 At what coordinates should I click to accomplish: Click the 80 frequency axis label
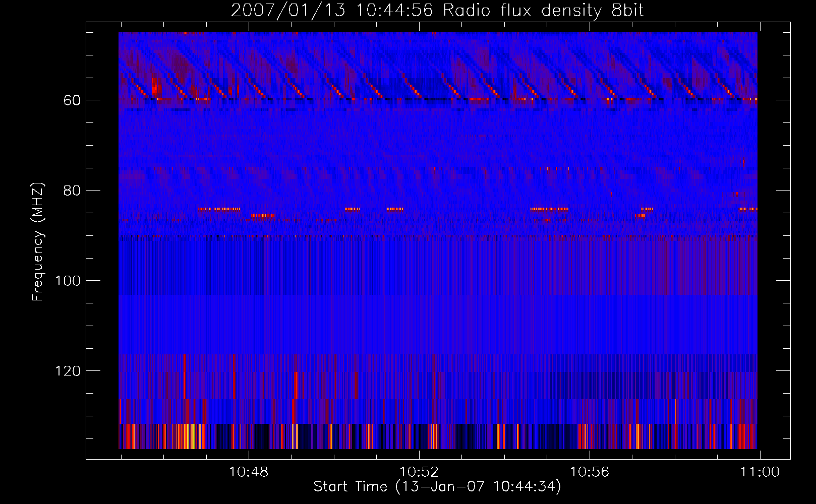coord(72,191)
